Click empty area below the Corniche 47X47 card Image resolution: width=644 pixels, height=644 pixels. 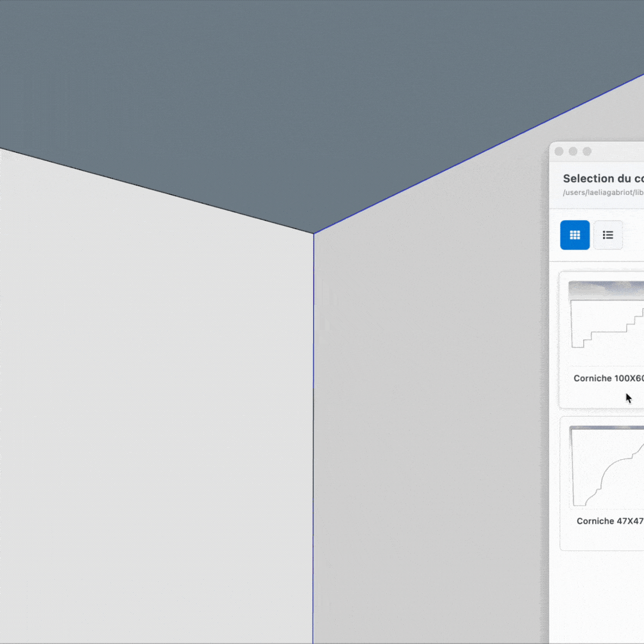click(602, 596)
